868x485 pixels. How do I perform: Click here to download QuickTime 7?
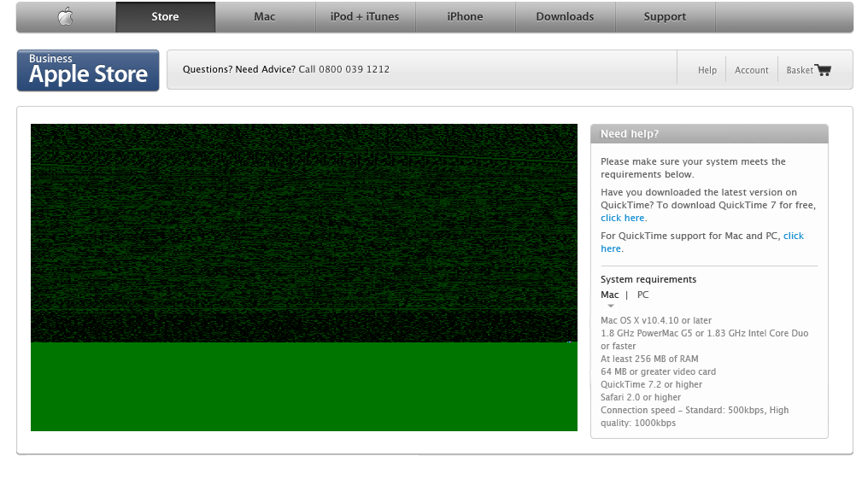click(x=622, y=218)
